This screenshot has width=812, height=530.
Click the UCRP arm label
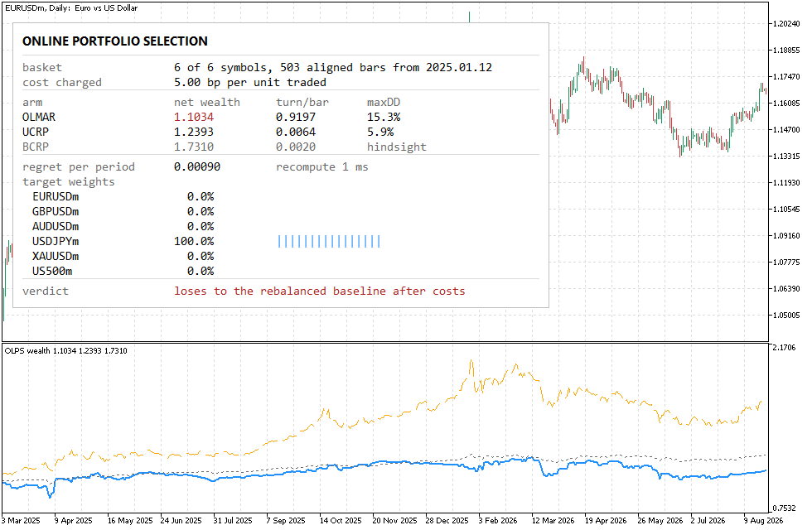pos(35,132)
